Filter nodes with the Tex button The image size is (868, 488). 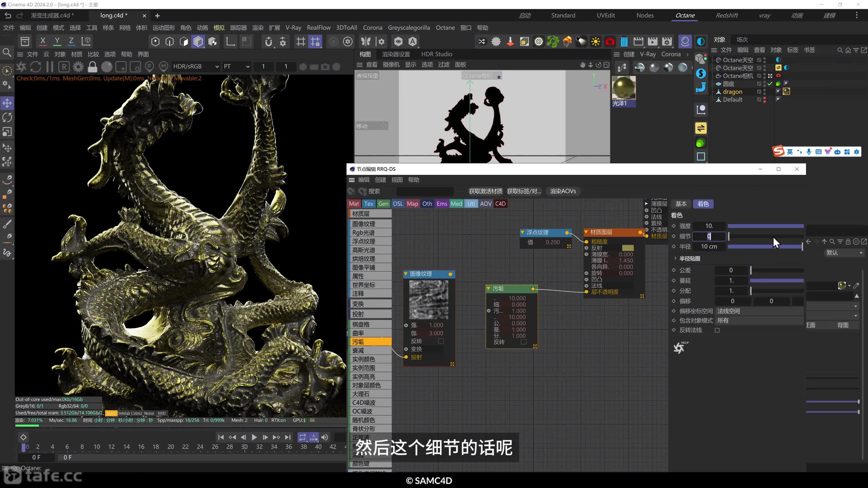click(369, 204)
